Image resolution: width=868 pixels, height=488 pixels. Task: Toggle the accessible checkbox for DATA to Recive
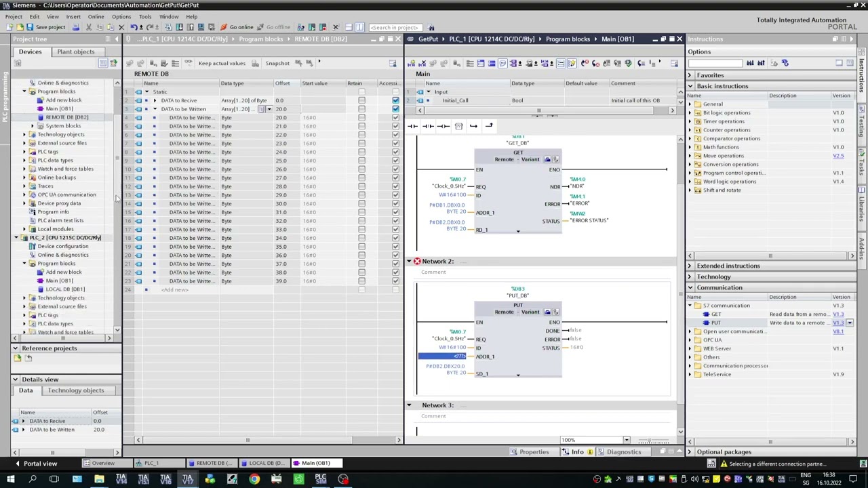[x=395, y=100]
